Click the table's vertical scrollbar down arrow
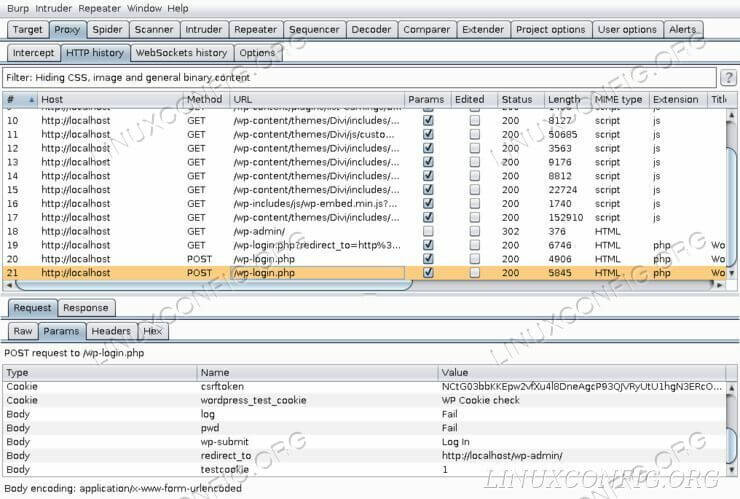 tap(732, 273)
